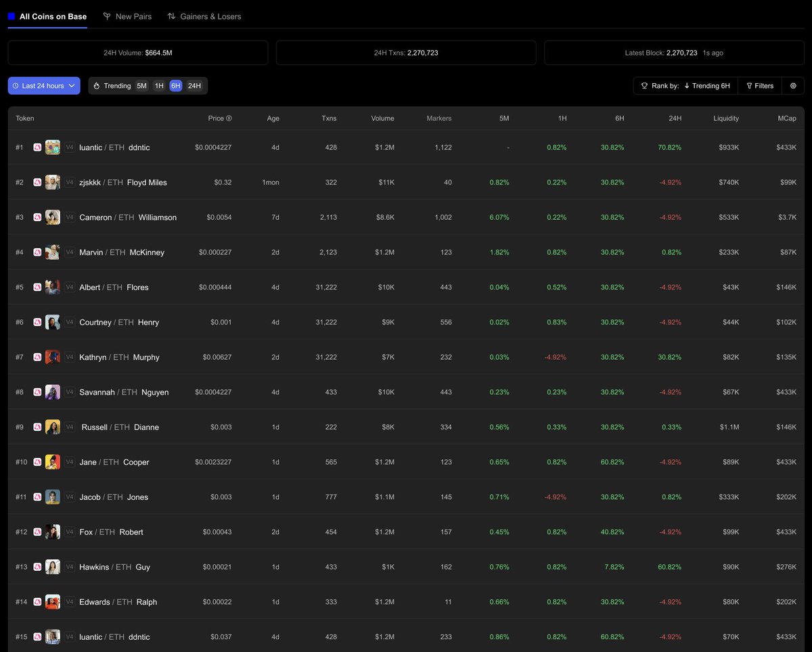
Task: Click the $1.1M liquidity cell for Russell
Action: coord(729,427)
